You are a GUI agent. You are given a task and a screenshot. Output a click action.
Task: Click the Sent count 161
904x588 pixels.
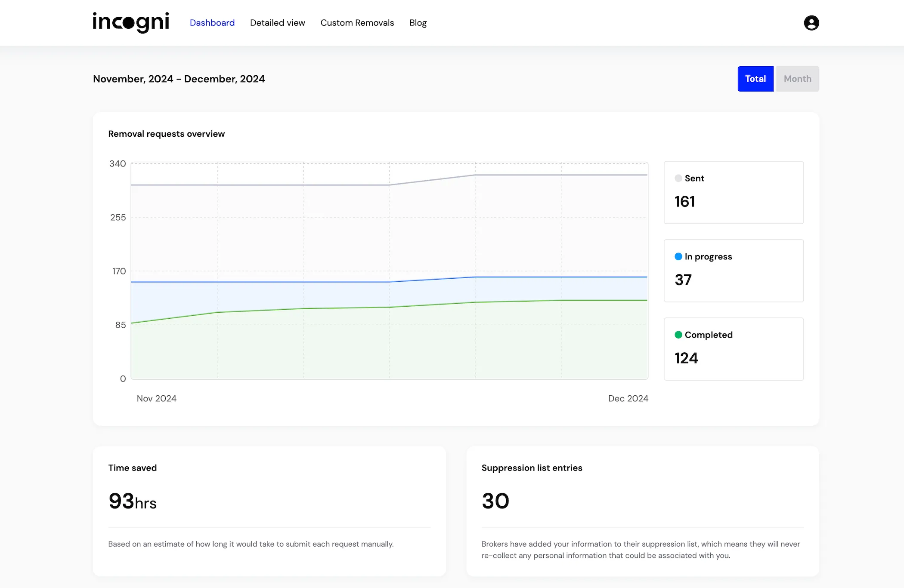click(684, 201)
